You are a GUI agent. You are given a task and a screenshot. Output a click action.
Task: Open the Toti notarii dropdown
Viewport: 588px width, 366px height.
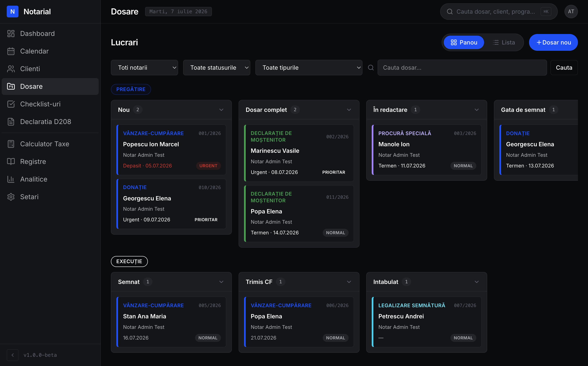click(144, 68)
